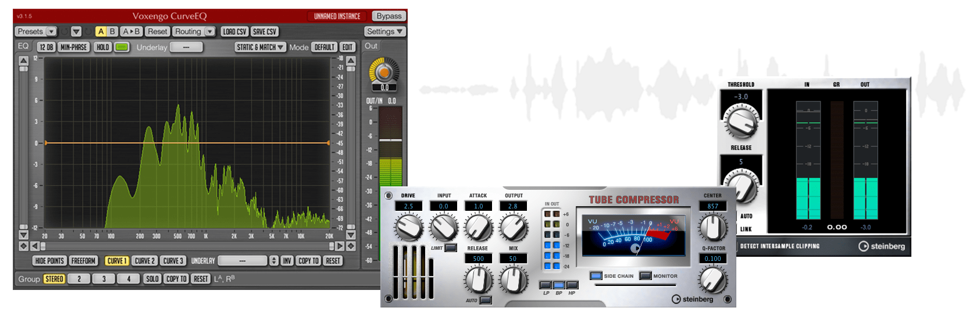Click the Attack knob in Tube Compressor

[479, 227]
